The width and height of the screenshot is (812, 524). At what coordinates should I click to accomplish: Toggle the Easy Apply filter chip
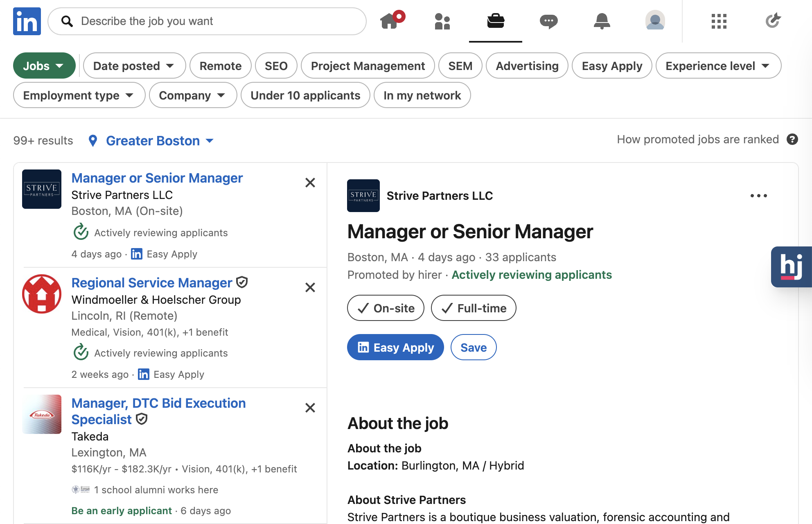[x=612, y=65]
